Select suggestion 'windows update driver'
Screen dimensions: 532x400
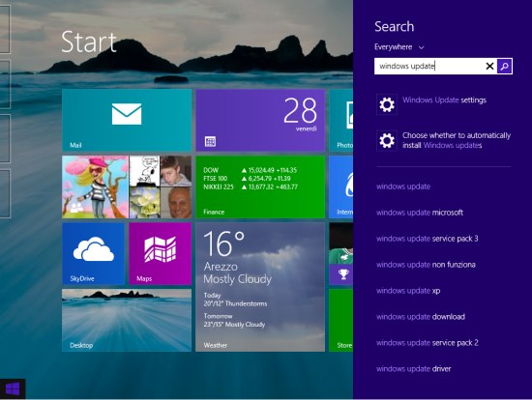414,369
